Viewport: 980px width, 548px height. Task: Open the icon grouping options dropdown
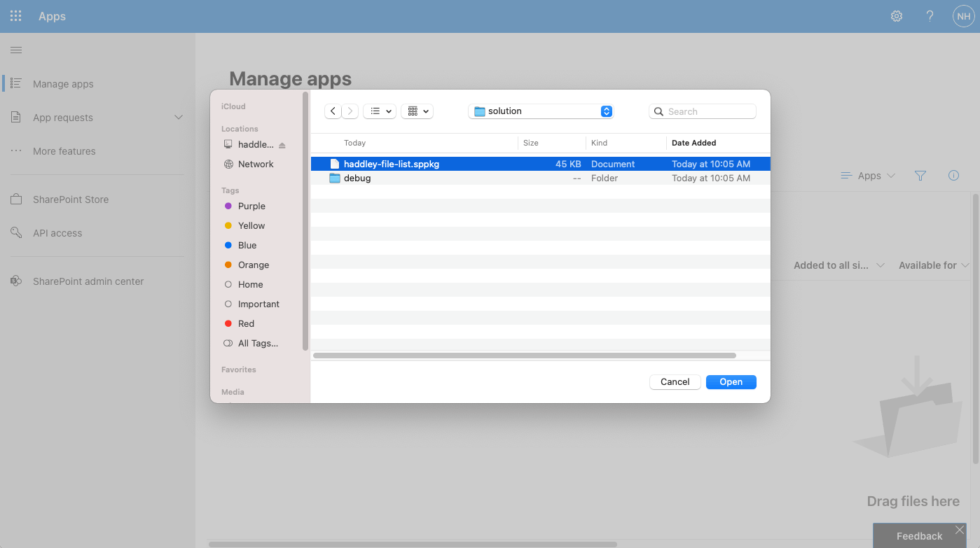coord(417,111)
